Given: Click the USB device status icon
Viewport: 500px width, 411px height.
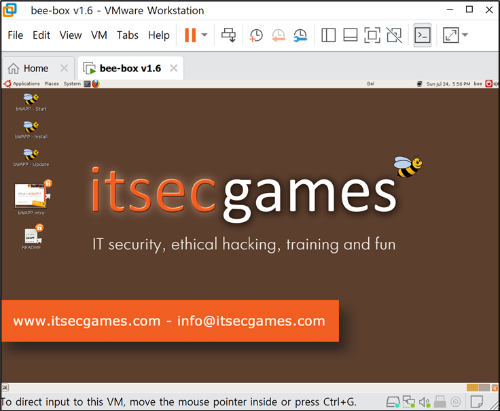Looking at the screenshot, I should (440, 402).
